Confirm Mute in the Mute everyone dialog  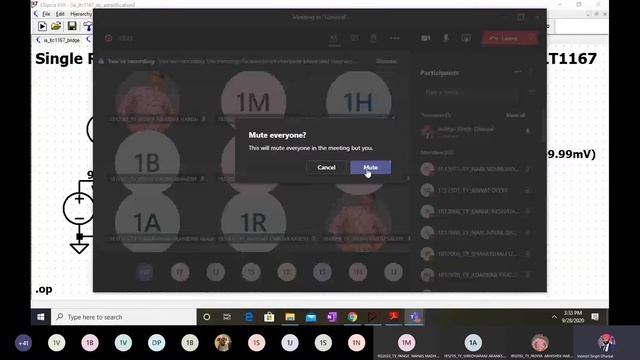[x=370, y=167]
